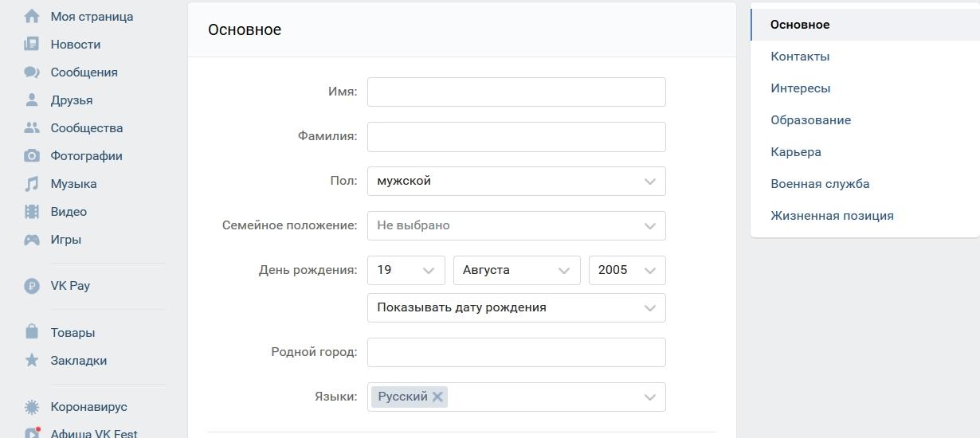Focus the Родной город input field
This screenshot has width=980, height=438.
point(516,353)
